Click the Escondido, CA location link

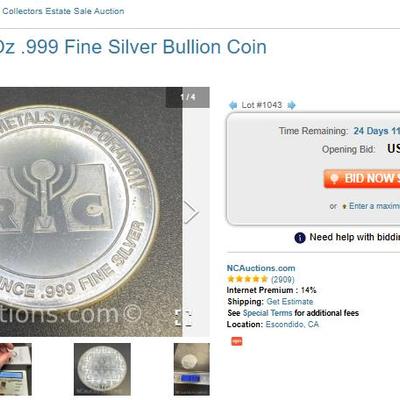tap(292, 324)
